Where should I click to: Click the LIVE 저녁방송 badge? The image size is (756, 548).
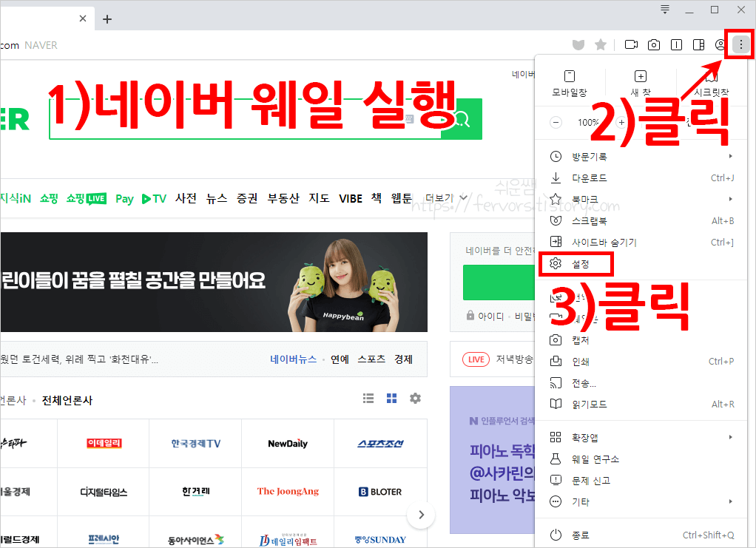[x=476, y=359]
